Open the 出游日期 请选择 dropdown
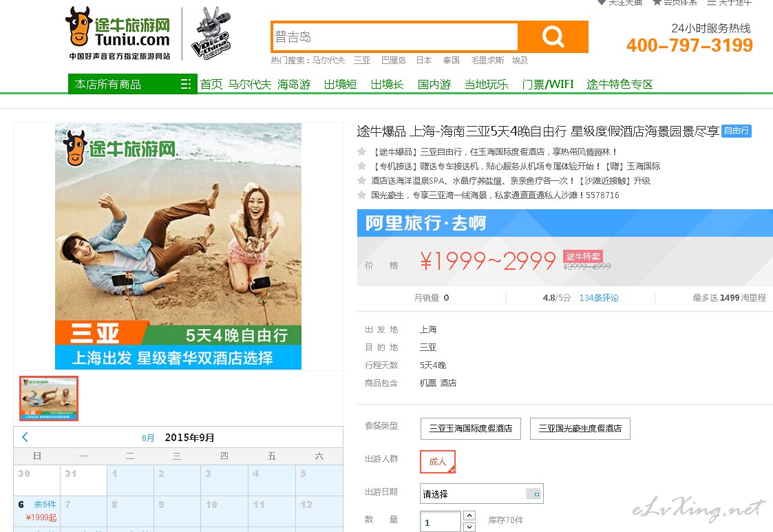The image size is (773, 532). (482, 493)
